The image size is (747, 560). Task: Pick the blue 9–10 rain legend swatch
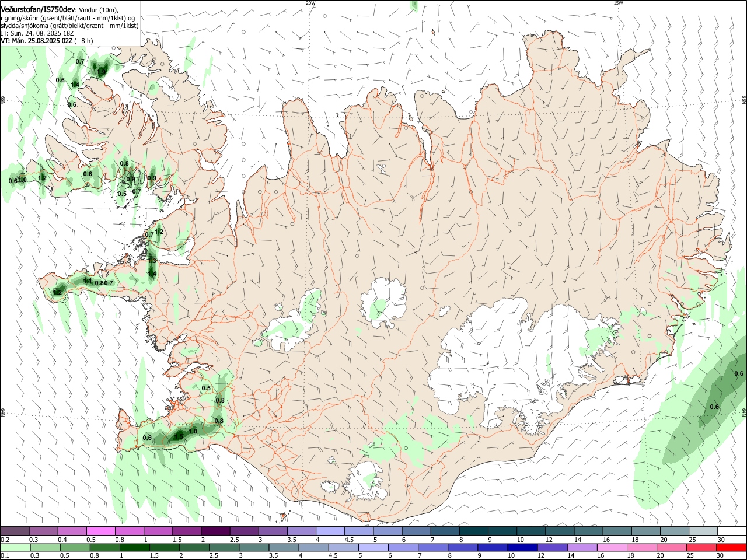493,548
